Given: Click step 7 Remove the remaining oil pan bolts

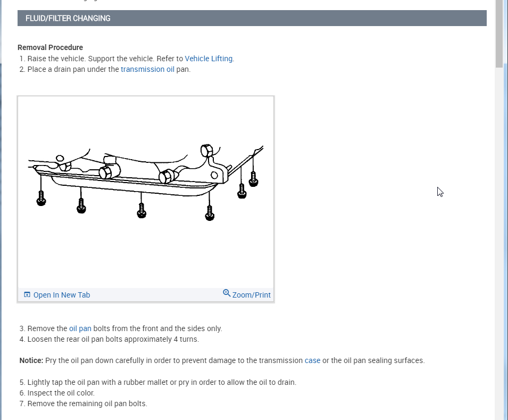Looking at the screenshot, I should click(x=84, y=404).
